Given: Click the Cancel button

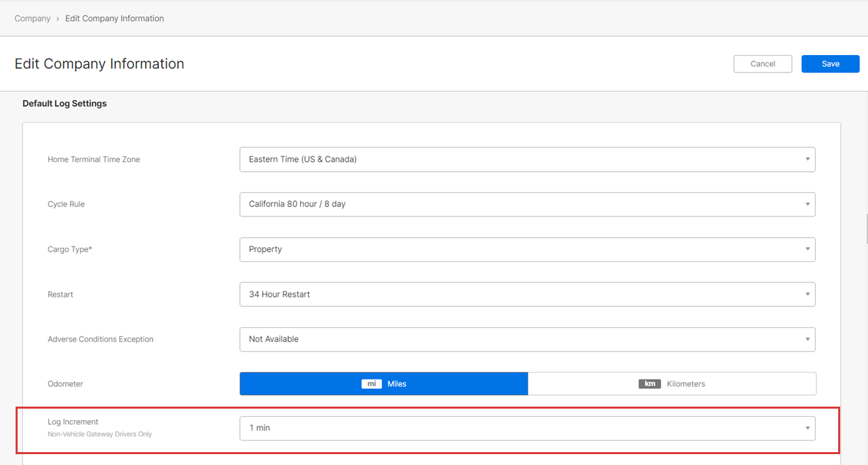Looking at the screenshot, I should click(763, 64).
